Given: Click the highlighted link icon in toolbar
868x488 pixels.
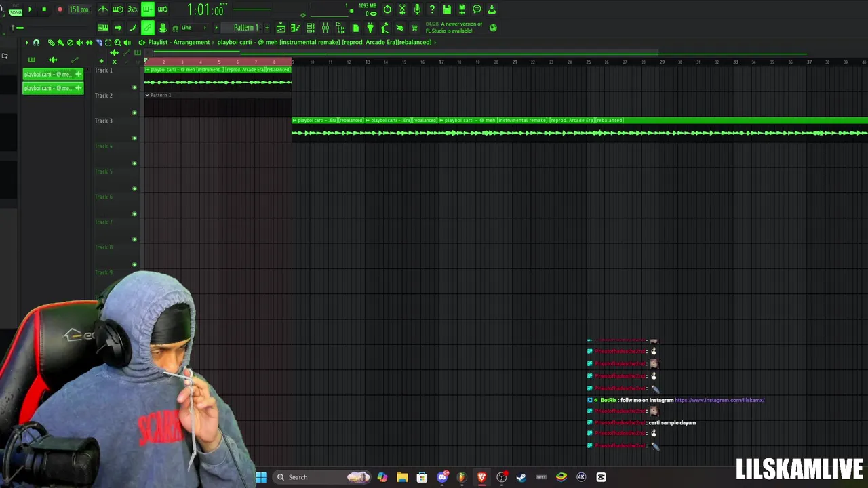Looking at the screenshot, I should 148,28.
